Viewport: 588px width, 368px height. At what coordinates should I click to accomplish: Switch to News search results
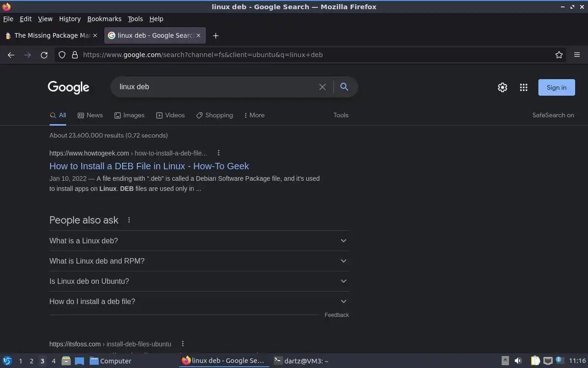[90, 115]
